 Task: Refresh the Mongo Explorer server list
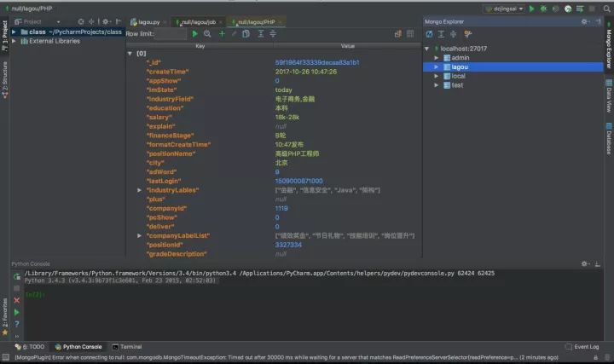(x=429, y=34)
